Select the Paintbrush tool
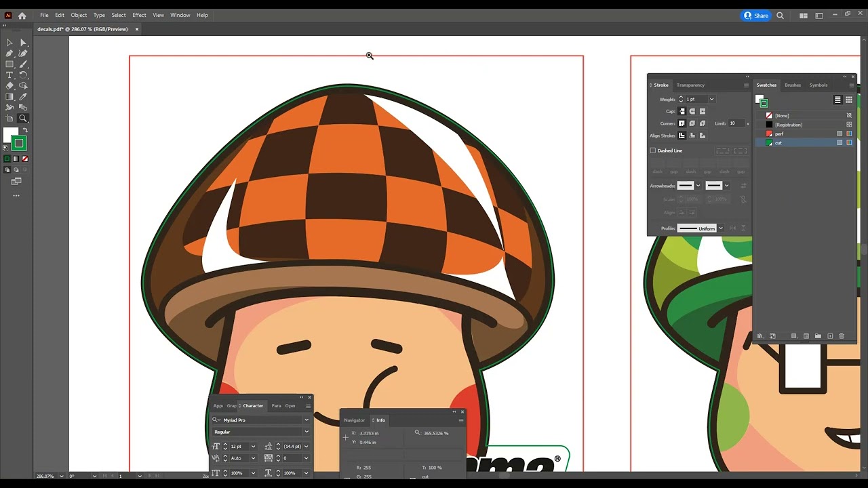The height and width of the screenshot is (488, 868). tap(23, 64)
